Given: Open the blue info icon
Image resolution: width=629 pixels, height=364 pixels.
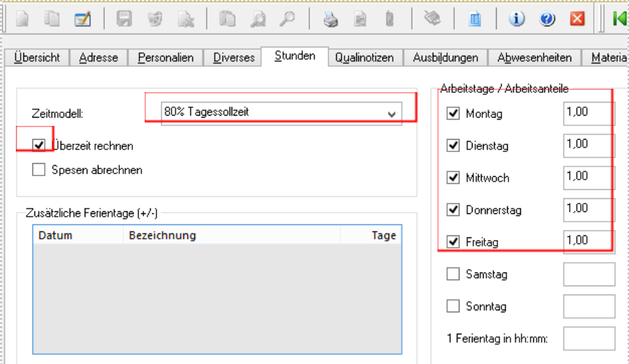Looking at the screenshot, I should [x=517, y=19].
